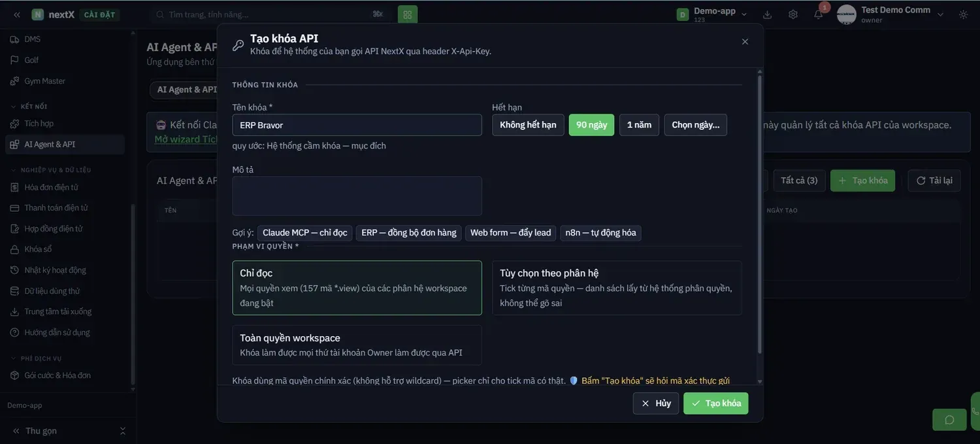Click the Gói cước & Hóa đơn icon
This screenshot has height=444, width=980.
click(x=14, y=375)
